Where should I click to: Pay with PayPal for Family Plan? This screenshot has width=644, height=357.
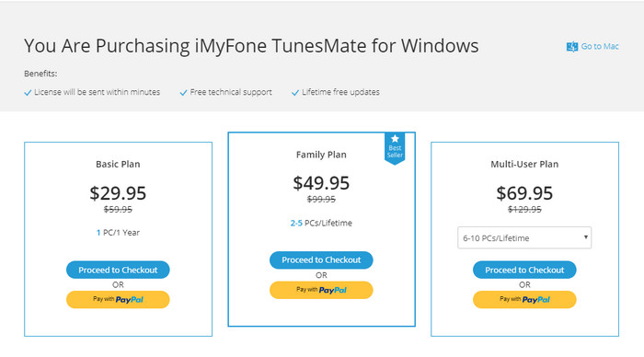(321, 290)
